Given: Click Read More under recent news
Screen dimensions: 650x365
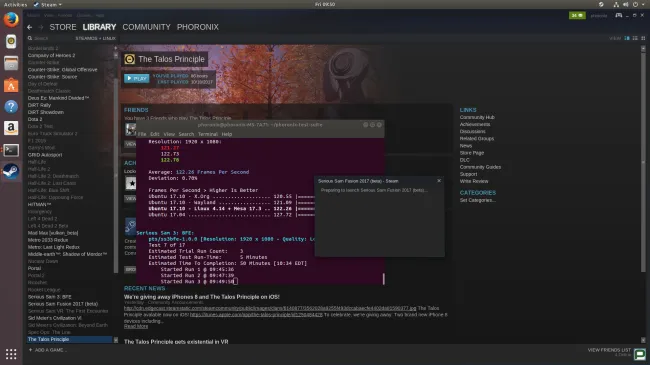Looking at the screenshot, I should point(136,326).
